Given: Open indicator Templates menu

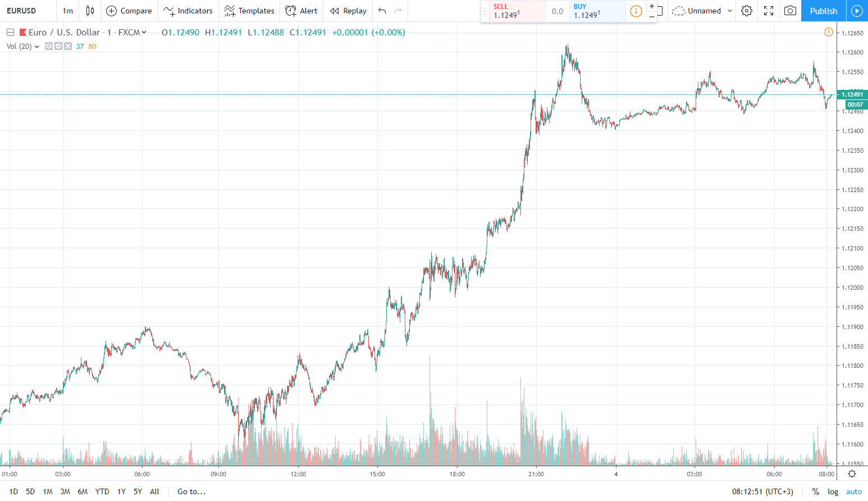Looking at the screenshot, I should click(249, 11).
